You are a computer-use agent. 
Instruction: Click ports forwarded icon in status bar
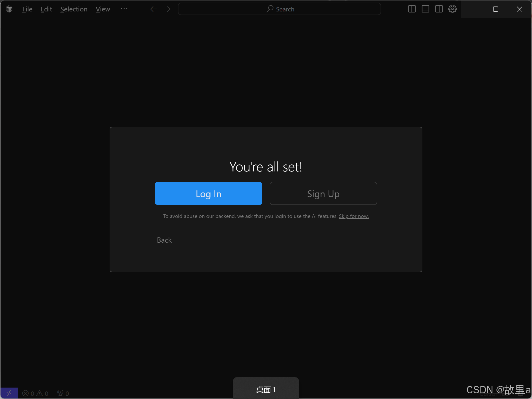click(x=61, y=393)
